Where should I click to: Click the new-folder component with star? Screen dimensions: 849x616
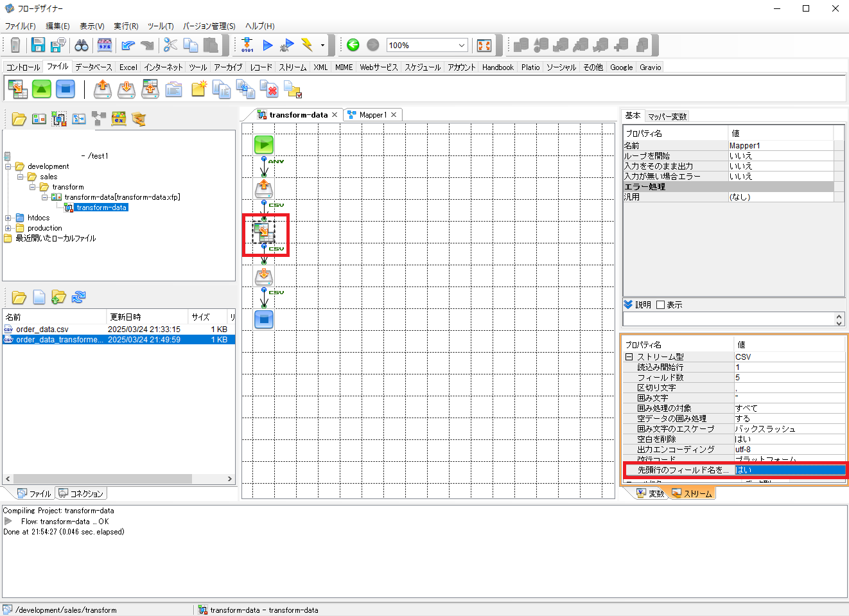click(x=198, y=89)
